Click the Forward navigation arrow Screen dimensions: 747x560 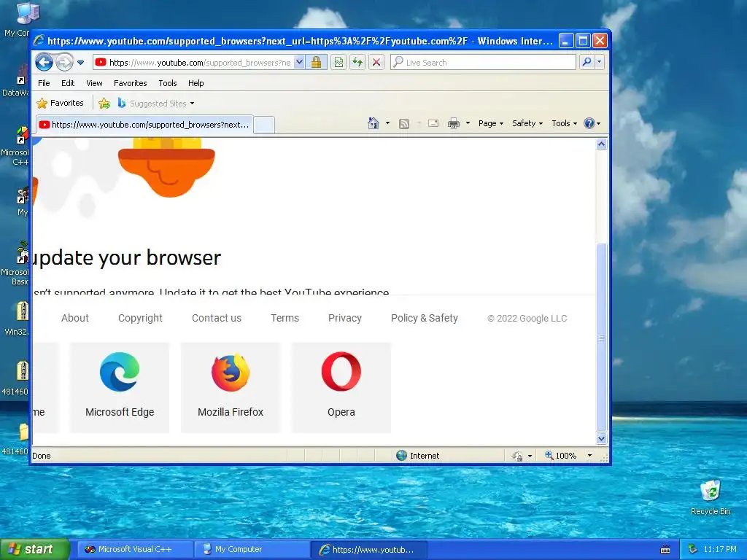click(64, 62)
